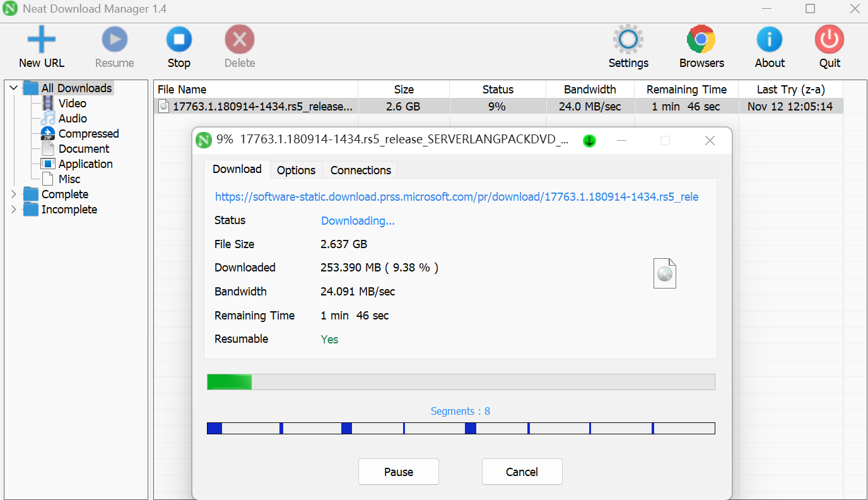Sort by File Name column header
Image resolution: width=868 pixels, height=500 pixels.
[x=256, y=89]
